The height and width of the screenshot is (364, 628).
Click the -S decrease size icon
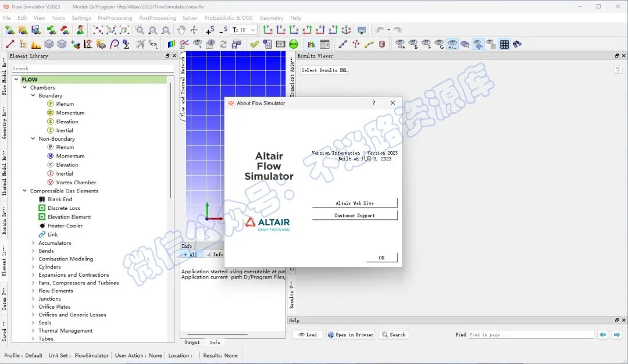pos(223,30)
